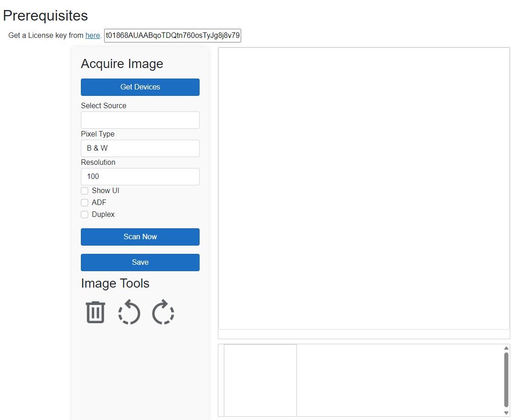Click the thumbnail panel vertical scrollbar
The height and width of the screenshot is (420, 523).
point(506,379)
